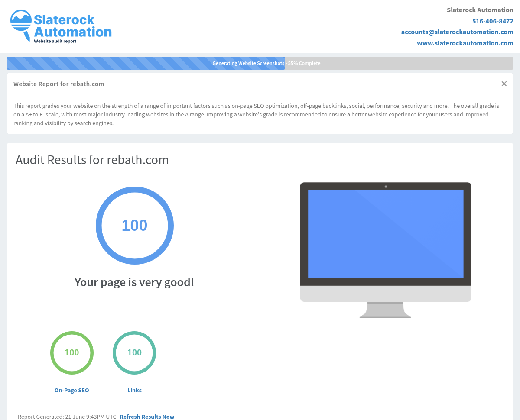
Task: Select the 'Audit Results for rebath.com' heading
Action: [92, 160]
